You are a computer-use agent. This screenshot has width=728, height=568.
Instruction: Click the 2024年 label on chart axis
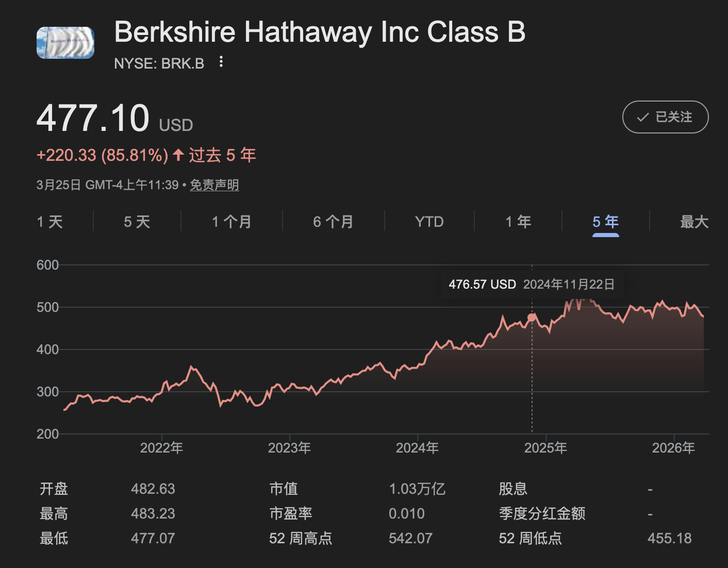click(x=417, y=448)
